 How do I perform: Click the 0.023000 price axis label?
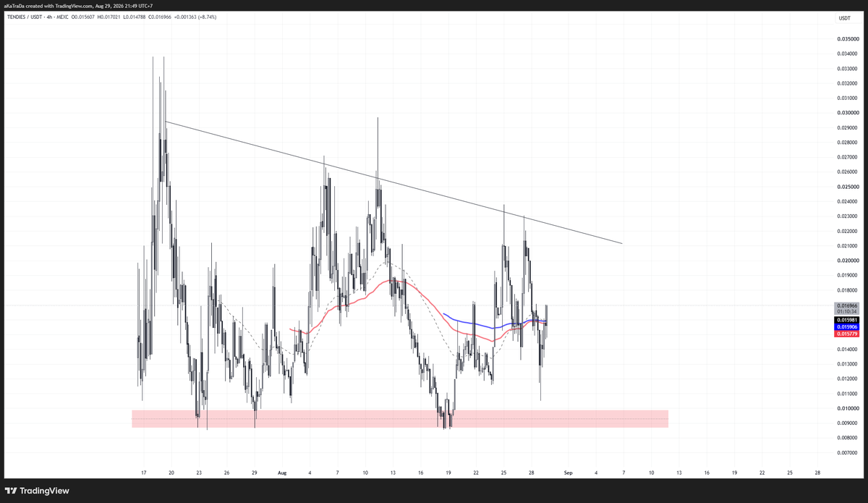[x=848, y=216]
